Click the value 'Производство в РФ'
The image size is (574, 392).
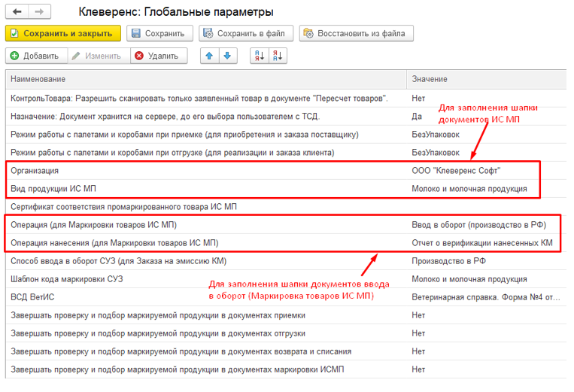449,261
